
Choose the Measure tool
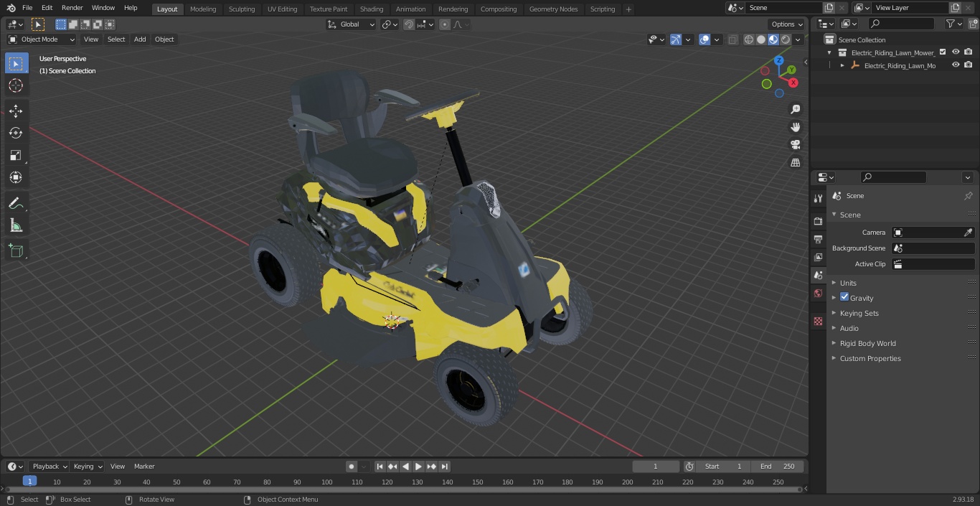[16, 226]
